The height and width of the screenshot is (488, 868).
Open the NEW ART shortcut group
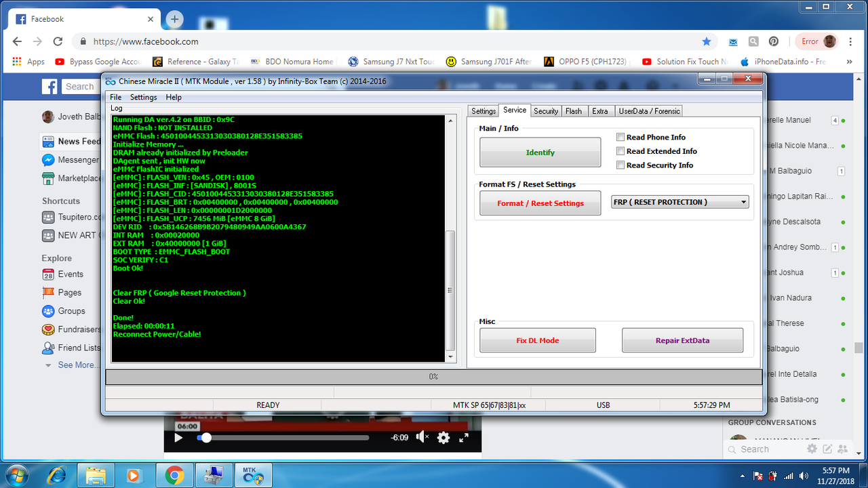pos(71,235)
